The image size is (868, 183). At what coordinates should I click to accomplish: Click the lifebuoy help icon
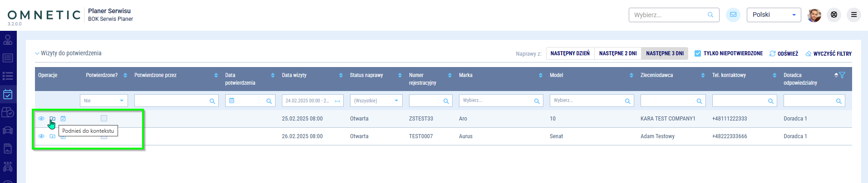[x=833, y=15]
